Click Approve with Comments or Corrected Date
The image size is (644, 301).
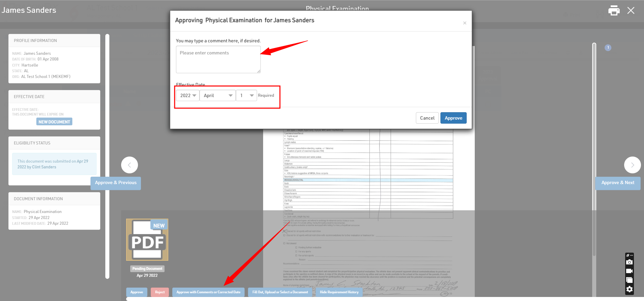pyautogui.click(x=208, y=292)
